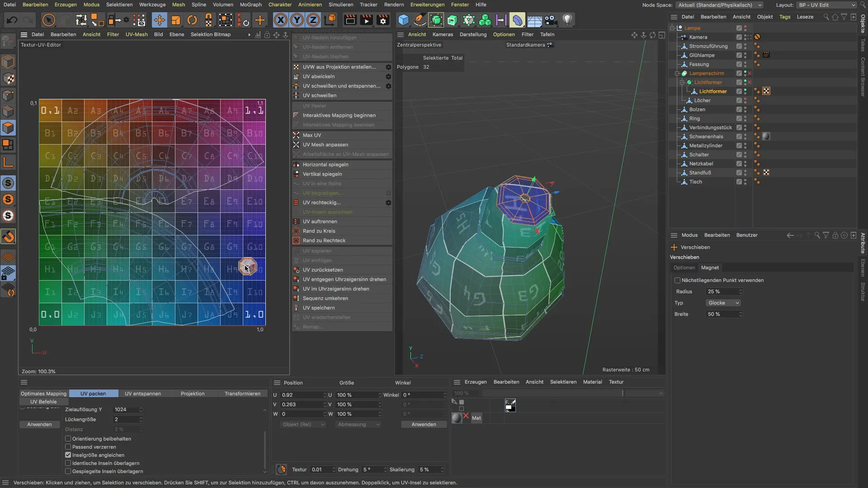Click the light bulb icon
The height and width of the screenshot is (488, 868).
click(x=567, y=20)
